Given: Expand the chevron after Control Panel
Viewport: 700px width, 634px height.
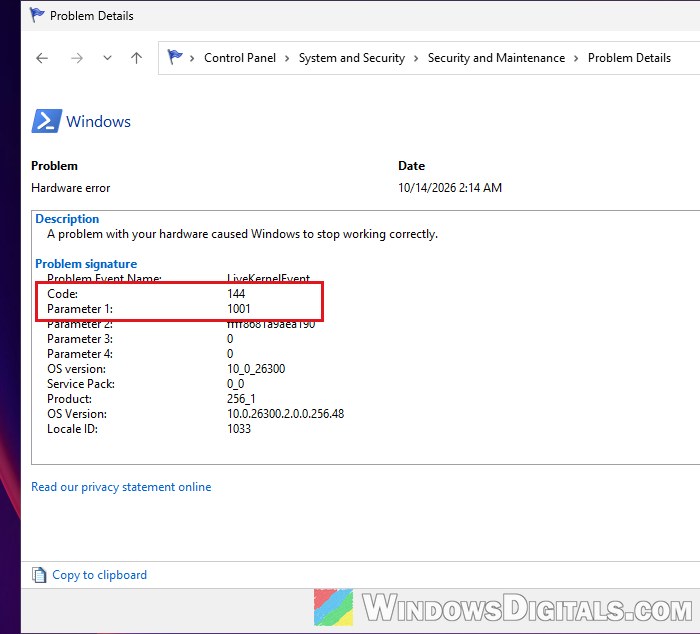Looking at the screenshot, I should [x=287, y=58].
